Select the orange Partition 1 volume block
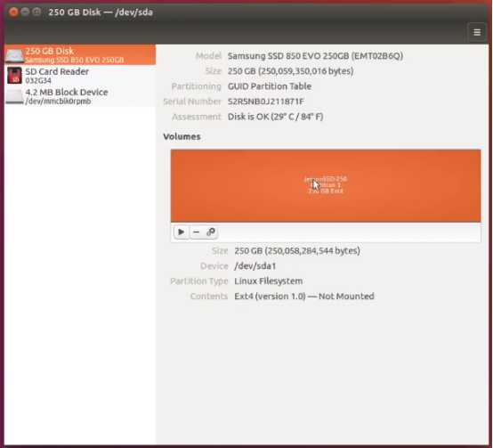493x448 pixels. coord(326,185)
